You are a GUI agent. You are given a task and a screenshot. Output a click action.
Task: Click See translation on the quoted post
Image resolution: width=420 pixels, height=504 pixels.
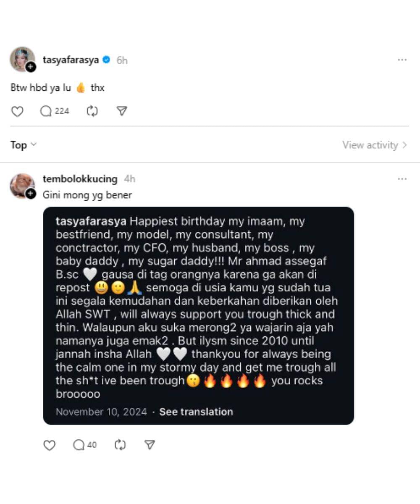(195, 412)
